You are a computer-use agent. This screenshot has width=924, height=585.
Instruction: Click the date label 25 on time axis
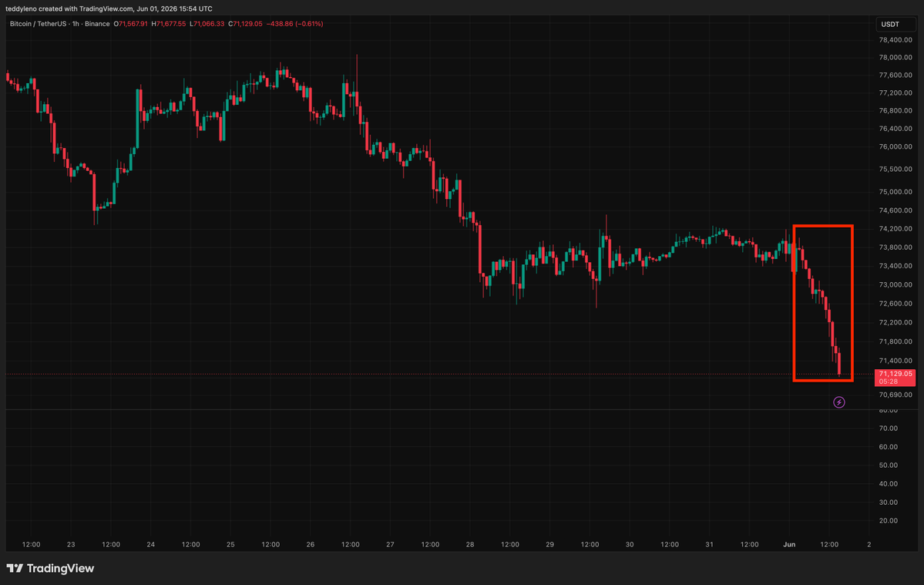tap(230, 545)
